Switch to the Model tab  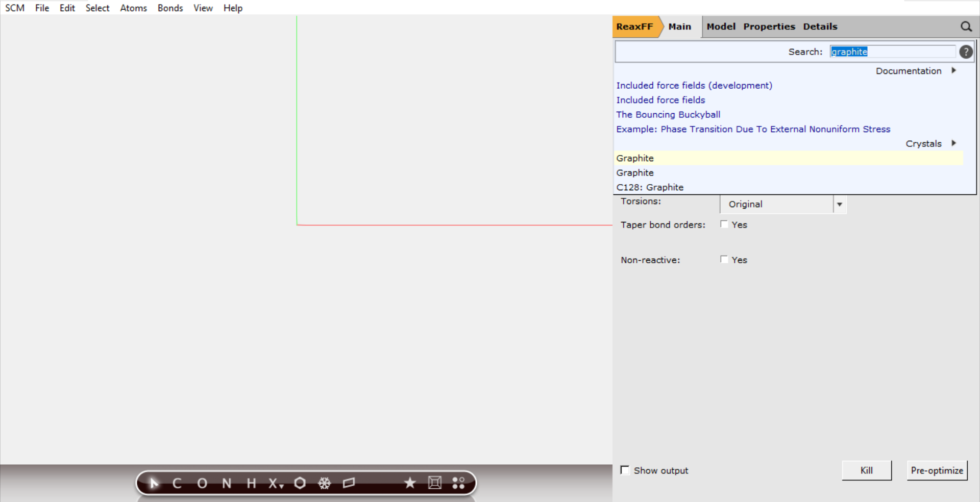click(x=721, y=27)
